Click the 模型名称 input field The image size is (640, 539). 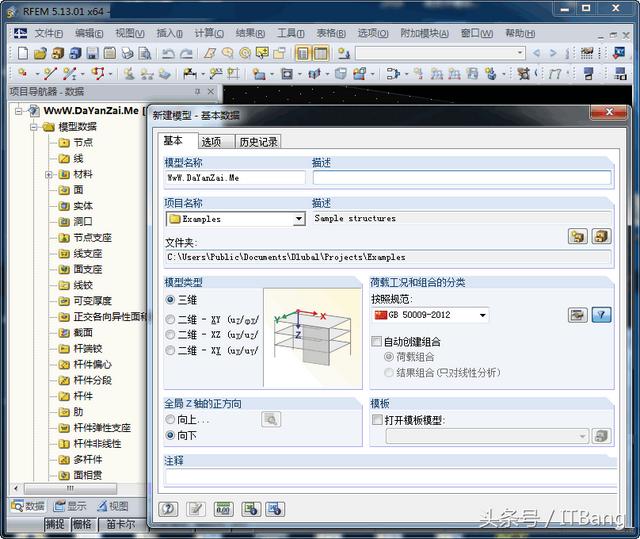pos(235,178)
